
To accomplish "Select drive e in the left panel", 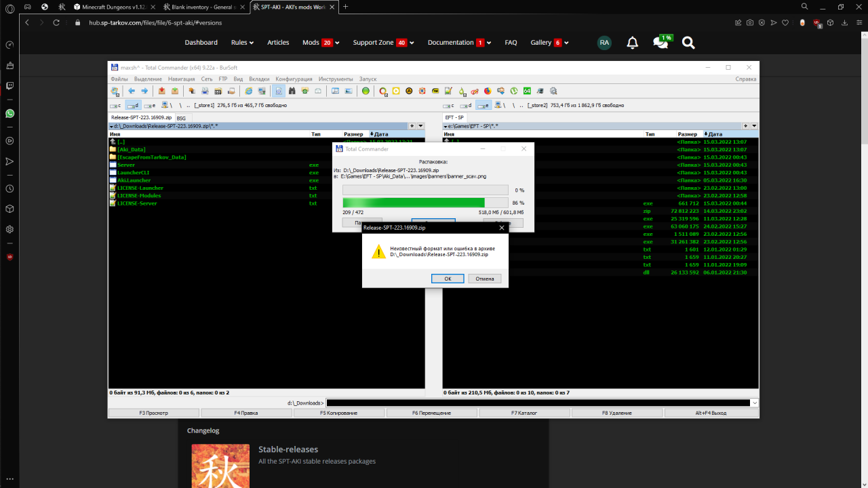I will tap(150, 105).
